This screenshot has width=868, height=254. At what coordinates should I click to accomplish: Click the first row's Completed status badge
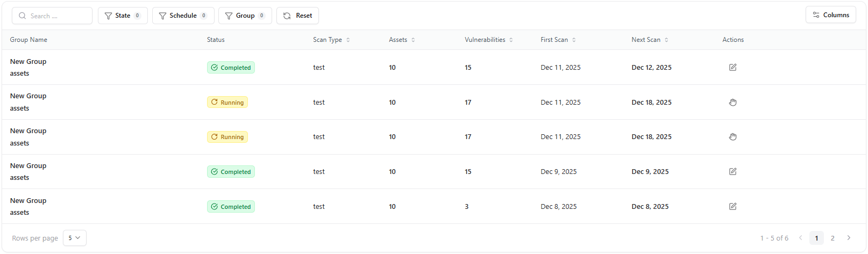pos(231,68)
